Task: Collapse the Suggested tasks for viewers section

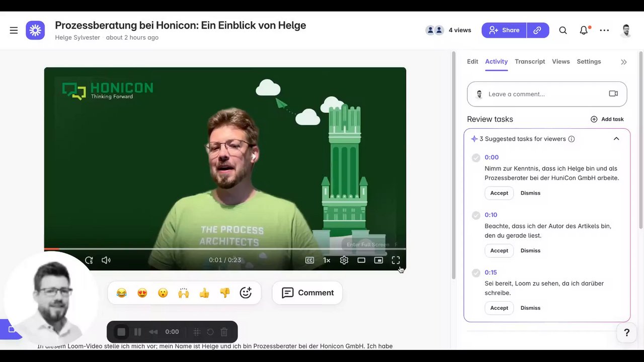Action: [616, 139]
